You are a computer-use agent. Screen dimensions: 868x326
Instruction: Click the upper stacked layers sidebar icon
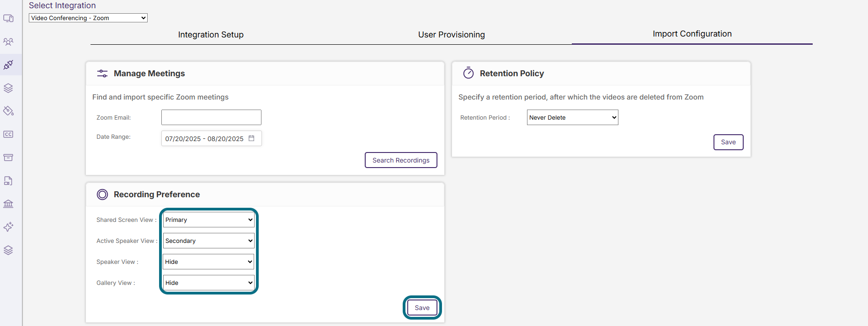pos(8,88)
